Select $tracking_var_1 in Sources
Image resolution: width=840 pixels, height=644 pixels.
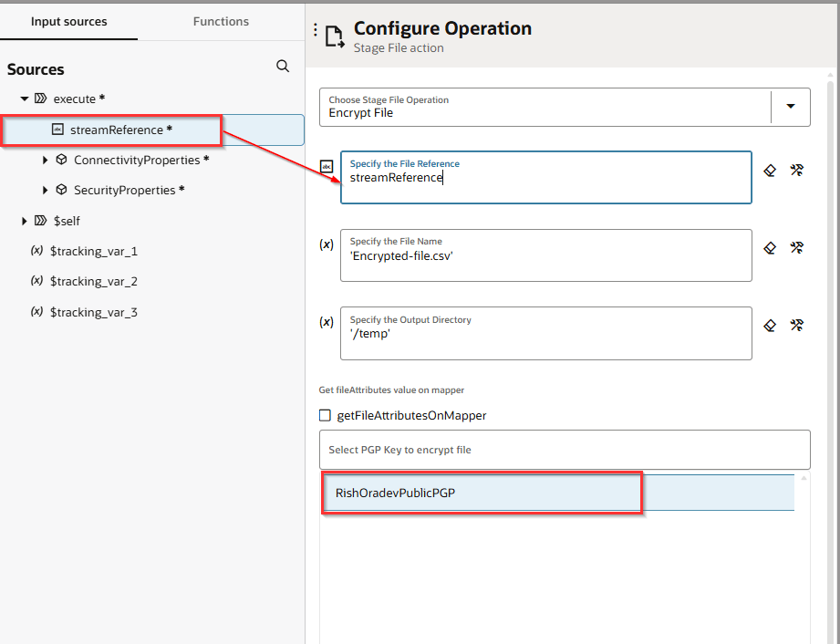pyautogui.click(x=93, y=251)
